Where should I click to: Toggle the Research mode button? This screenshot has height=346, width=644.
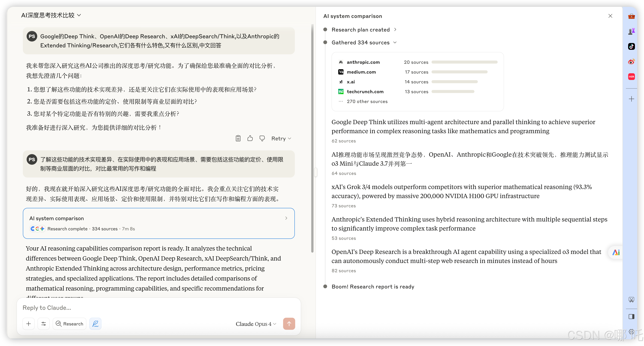pyautogui.click(x=69, y=324)
